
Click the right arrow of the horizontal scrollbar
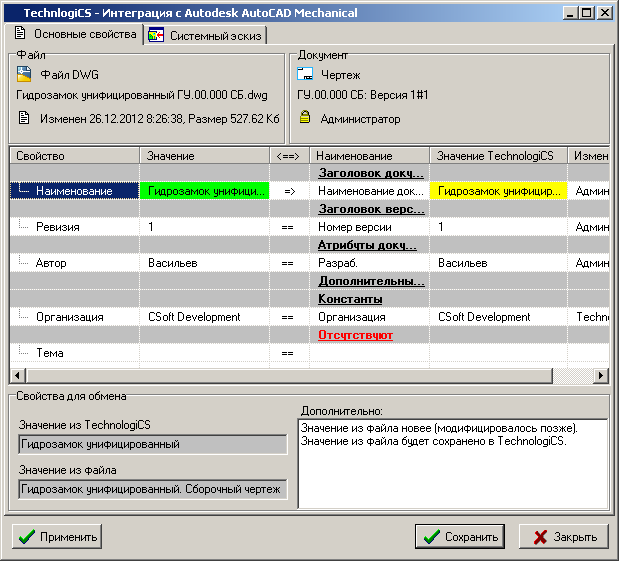[601, 375]
